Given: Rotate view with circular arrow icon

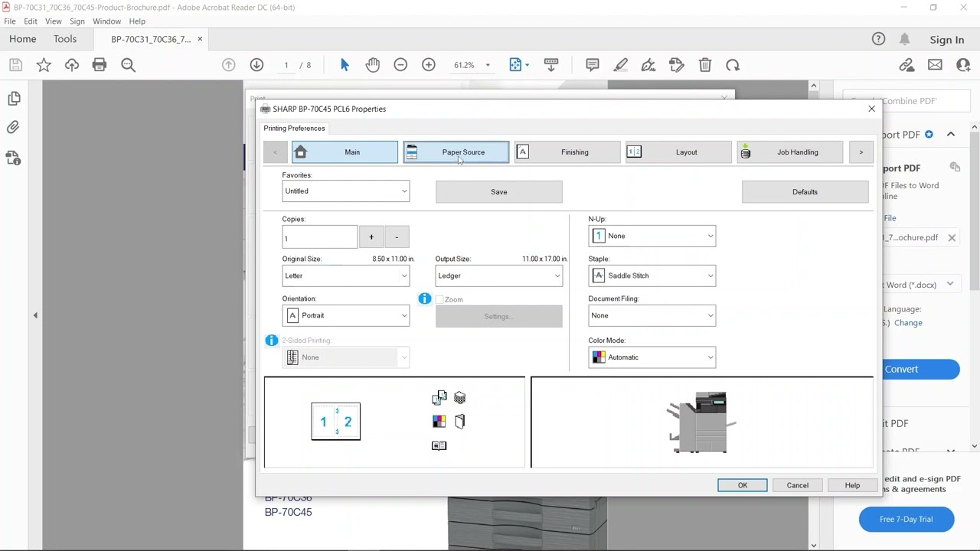Looking at the screenshot, I should coord(733,65).
